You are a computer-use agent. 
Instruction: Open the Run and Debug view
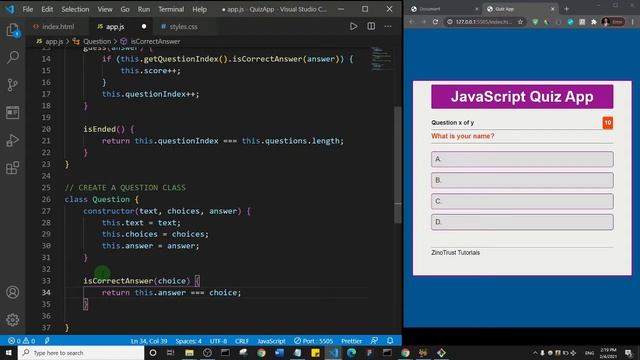(x=13, y=140)
